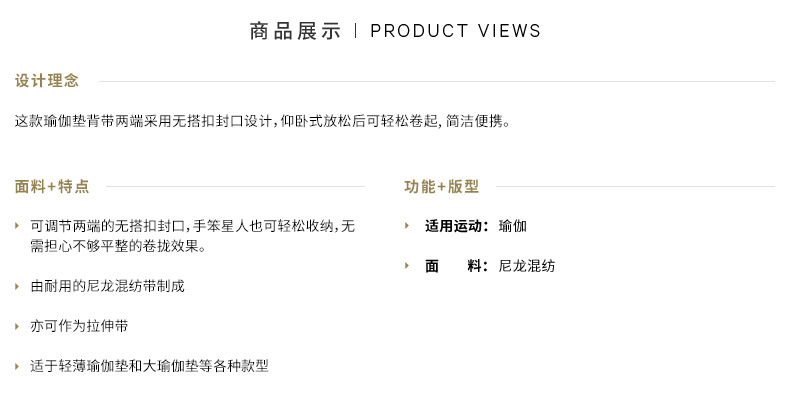Click the arrow bullet beside 适于轻薄瑜伽垫
This screenshot has height=400, width=790.
coord(17,366)
